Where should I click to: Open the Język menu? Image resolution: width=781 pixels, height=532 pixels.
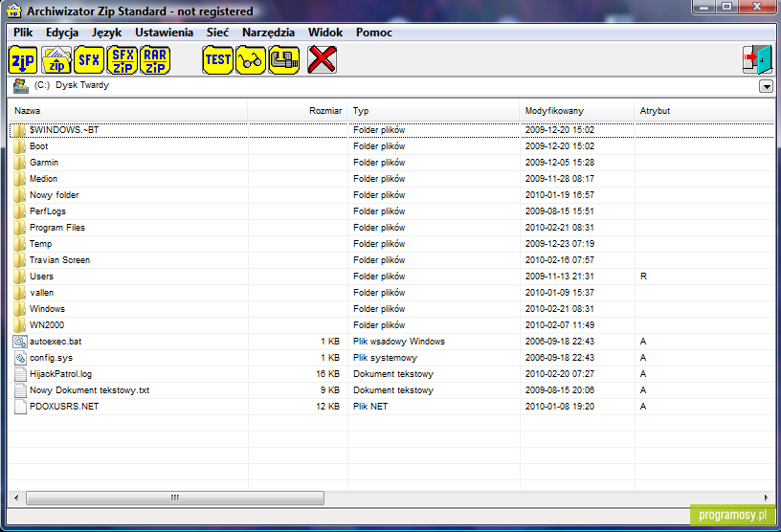pos(106,33)
